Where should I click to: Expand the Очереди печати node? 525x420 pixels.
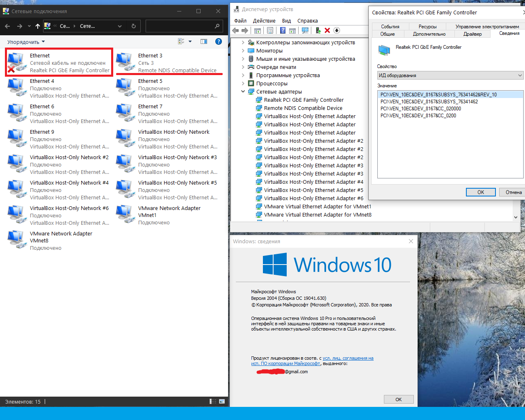click(x=243, y=67)
